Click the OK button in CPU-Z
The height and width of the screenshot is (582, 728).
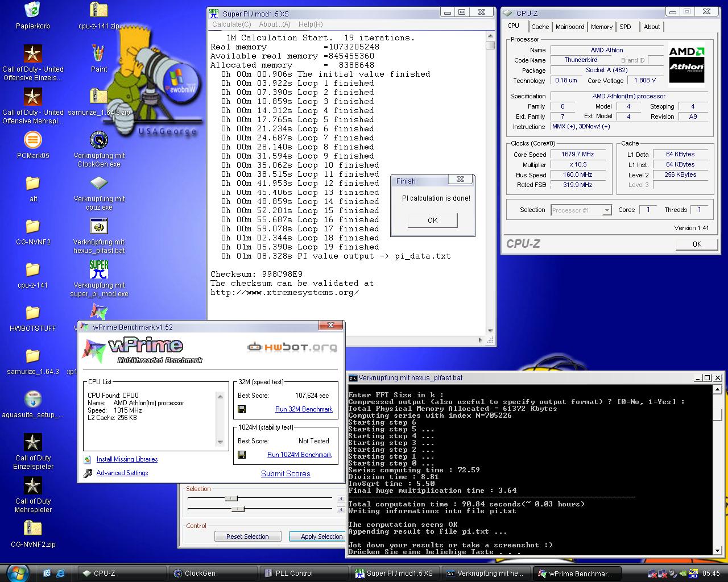pyautogui.click(x=697, y=244)
